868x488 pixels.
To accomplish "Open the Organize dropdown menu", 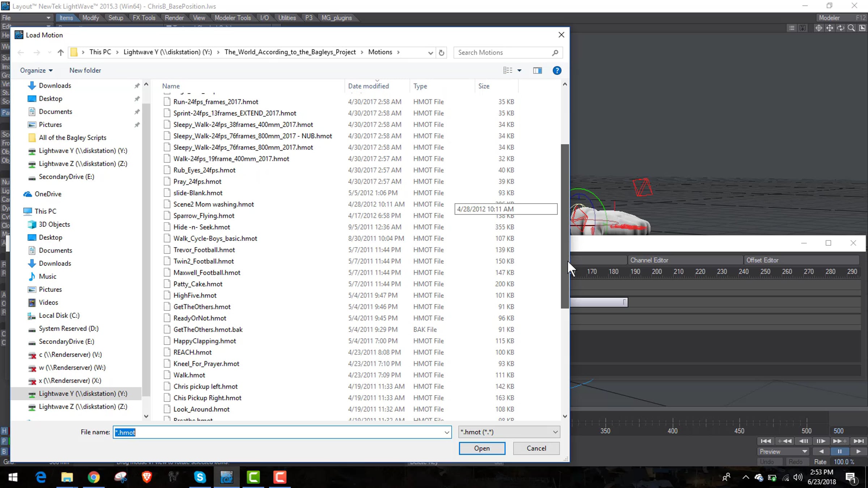I will [x=36, y=70].
